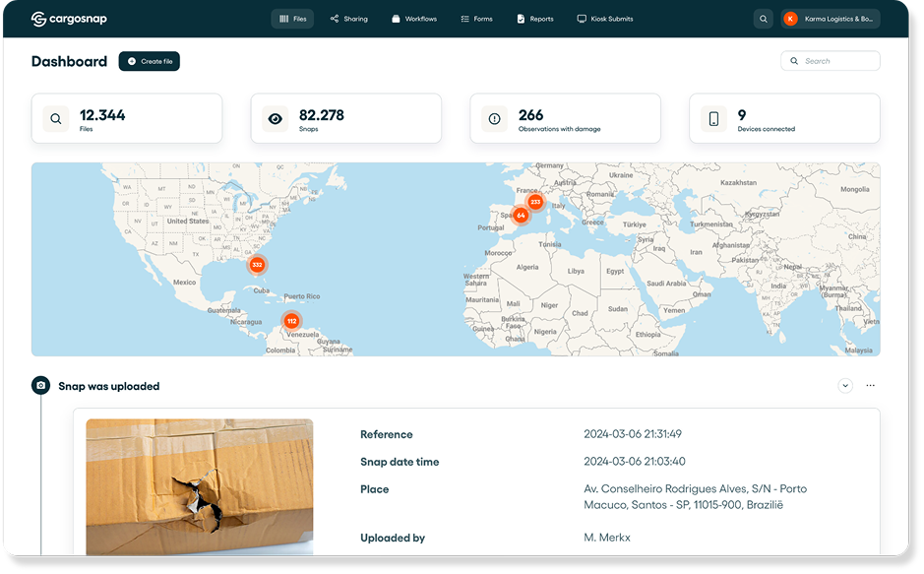Click the magnifier icon on the Files stat card
The height and width of the screenshot is (574, 924).
click(55, 117)
